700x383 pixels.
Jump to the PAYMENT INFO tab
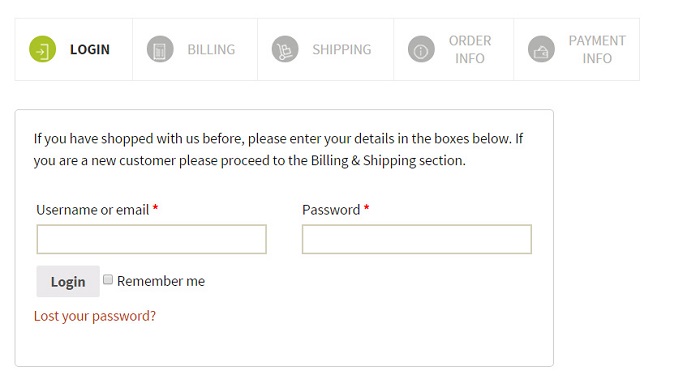point(576,50)
